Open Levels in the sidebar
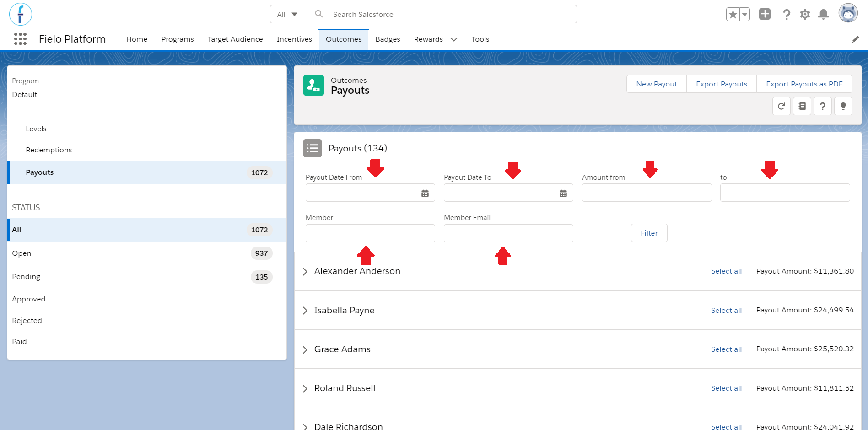The image size is (868, 430). tap(36, 129)
